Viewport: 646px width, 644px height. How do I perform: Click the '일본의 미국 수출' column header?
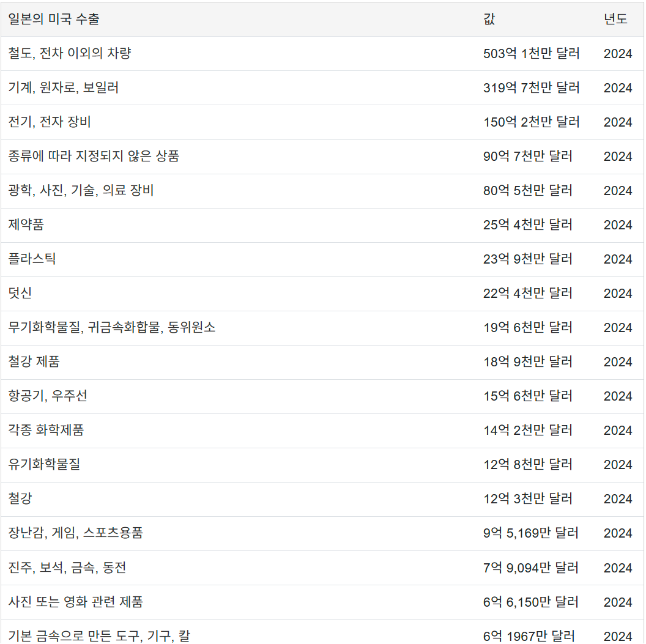coord(54,19)
